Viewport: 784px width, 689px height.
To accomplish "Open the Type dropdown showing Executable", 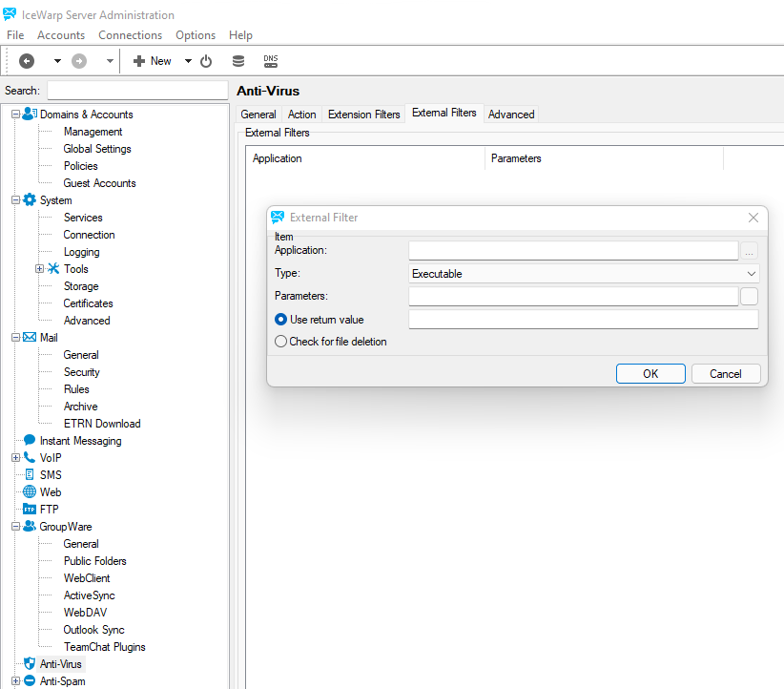I will pyautogui.click(x=584, y=274).
